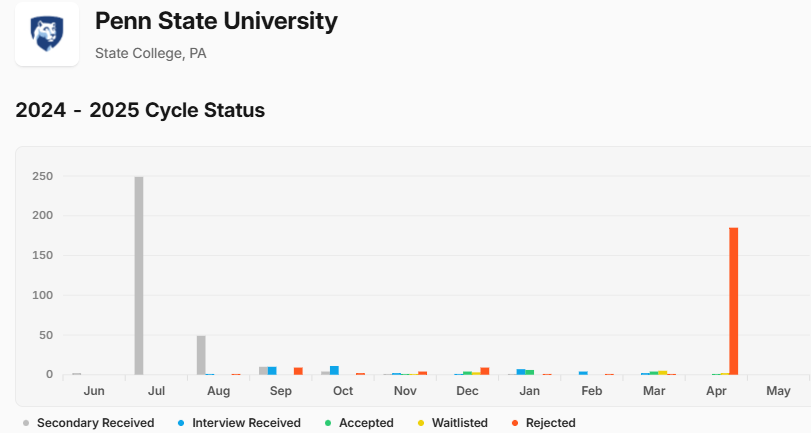Click the gray August secondary received bar
Viewport: 811px width, 433px height.
coord(201,355)
